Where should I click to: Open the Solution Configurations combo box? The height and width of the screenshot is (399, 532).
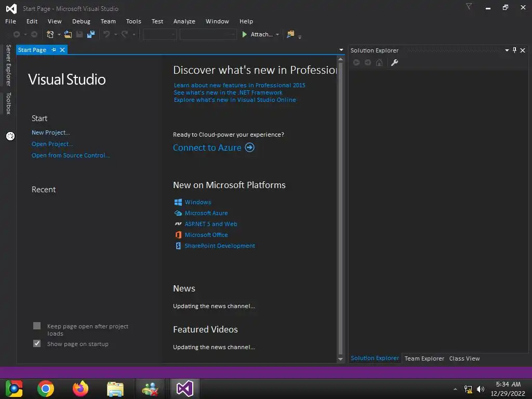(159, 34)
